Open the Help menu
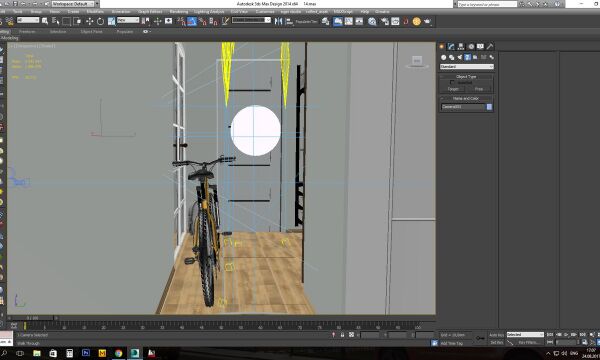The image size is (600, 360). point(365,12)
